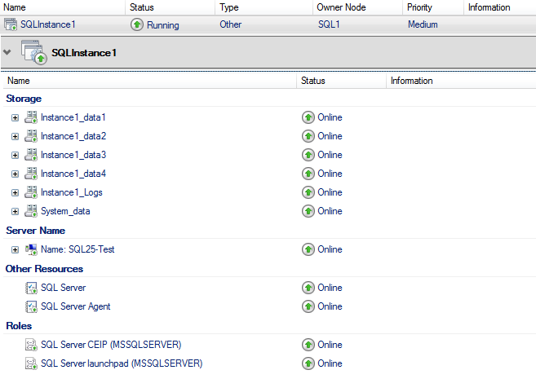
Task: Click the SQL Server resource icon
Action: coord(31,288)
